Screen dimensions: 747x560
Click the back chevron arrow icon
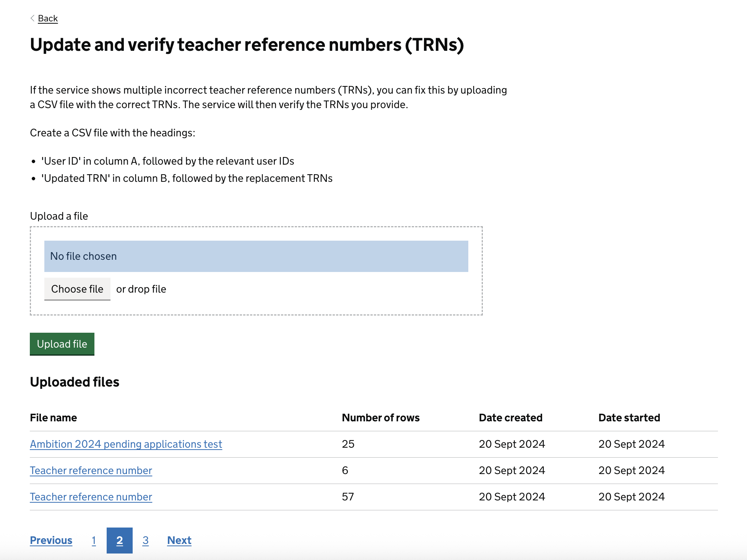pyautogui.click(x=32, y=18)
